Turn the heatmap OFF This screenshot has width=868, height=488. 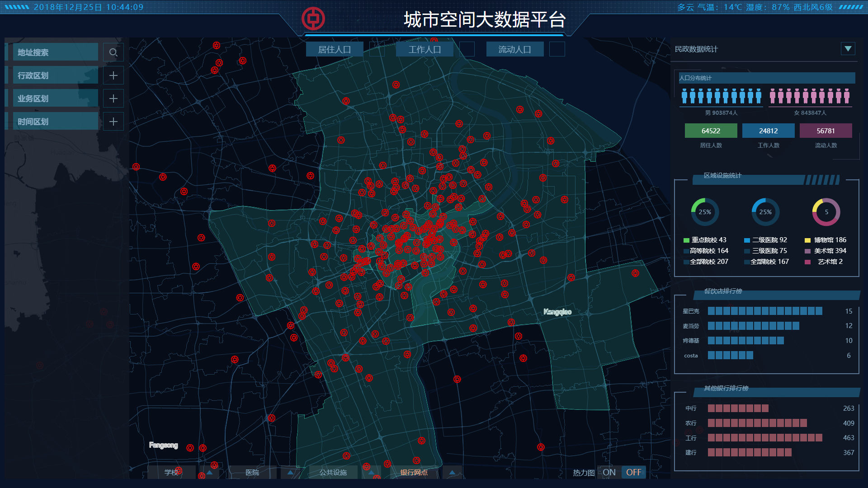(x=633, y=472)
